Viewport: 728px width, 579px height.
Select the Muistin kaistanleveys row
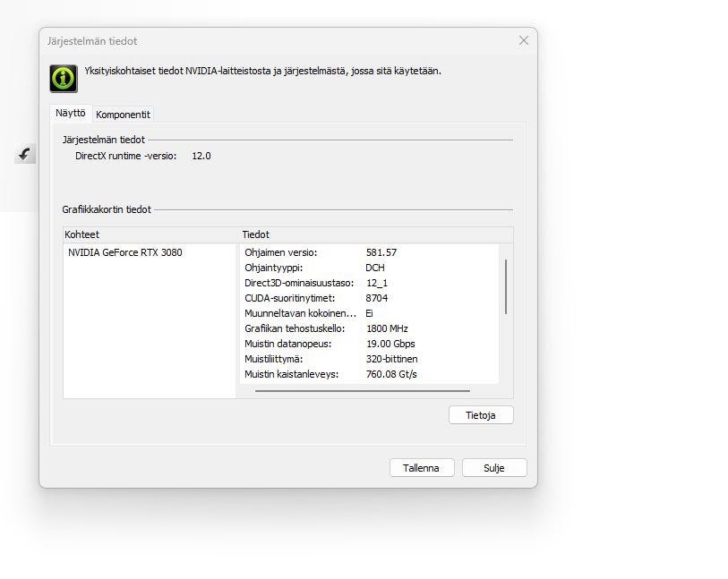point(369,374)
